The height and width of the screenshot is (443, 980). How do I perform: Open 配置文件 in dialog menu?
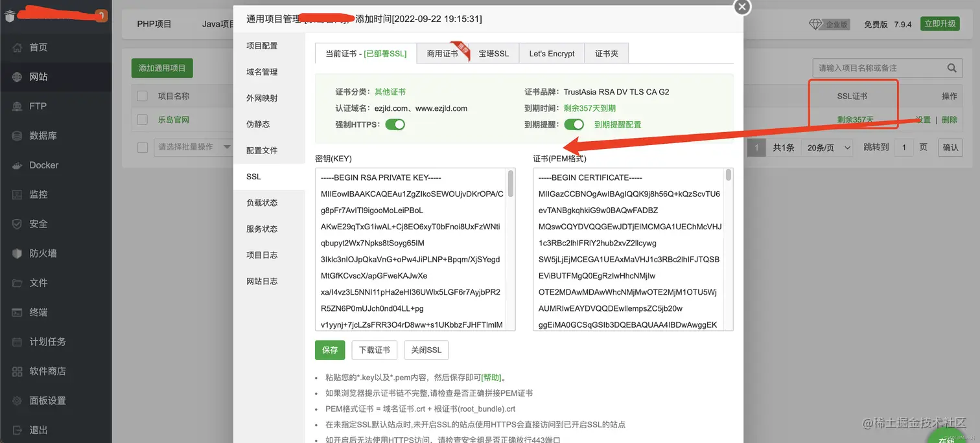tap(269, 150)
